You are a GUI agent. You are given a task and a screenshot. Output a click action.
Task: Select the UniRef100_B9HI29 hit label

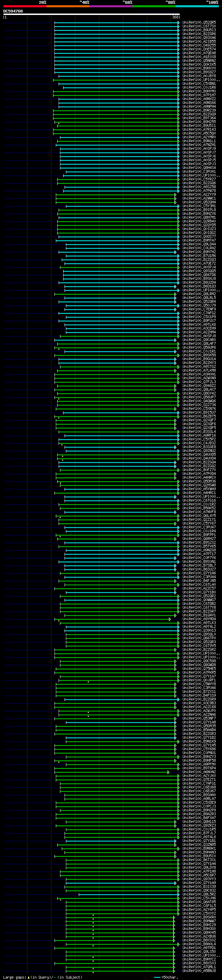[x=199, y=925]
